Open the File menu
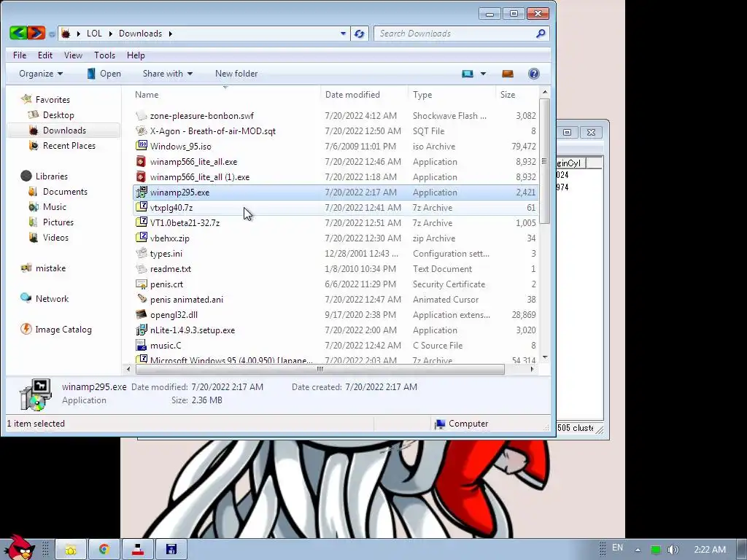This screenshot has width=747, height=560. pyautogui.click(x=20, y=55)
